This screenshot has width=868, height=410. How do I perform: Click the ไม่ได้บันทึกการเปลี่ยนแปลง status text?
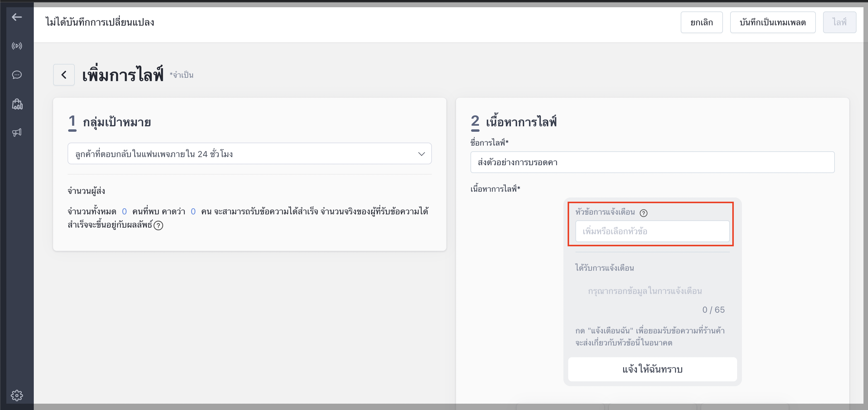(100, 22)
